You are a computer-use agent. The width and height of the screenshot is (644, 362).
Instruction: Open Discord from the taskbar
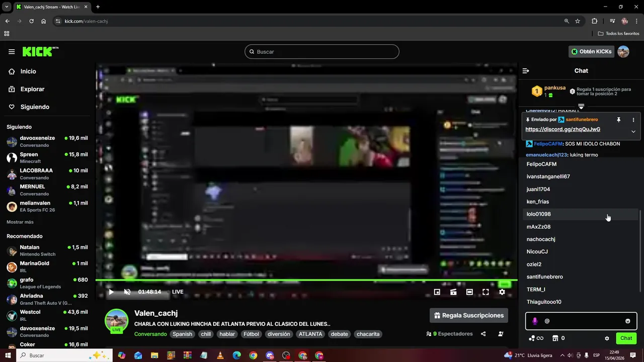coord(270,355)
